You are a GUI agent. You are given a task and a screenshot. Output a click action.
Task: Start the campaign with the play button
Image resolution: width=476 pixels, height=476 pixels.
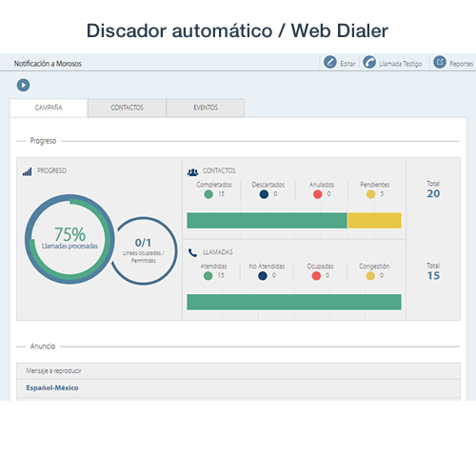(23, 85)
